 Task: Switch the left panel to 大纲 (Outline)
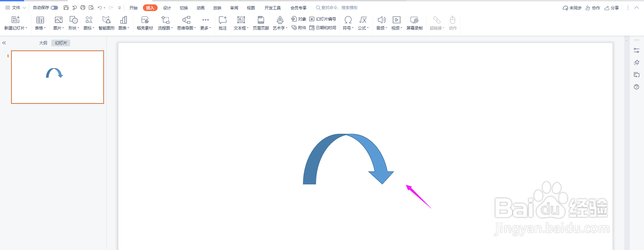43,43
